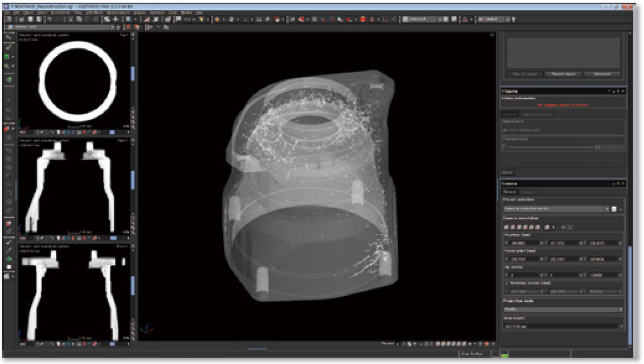This screenshot has height=364, width=644.
Task: Select the green square tool in the left strip
Action: 6,57
